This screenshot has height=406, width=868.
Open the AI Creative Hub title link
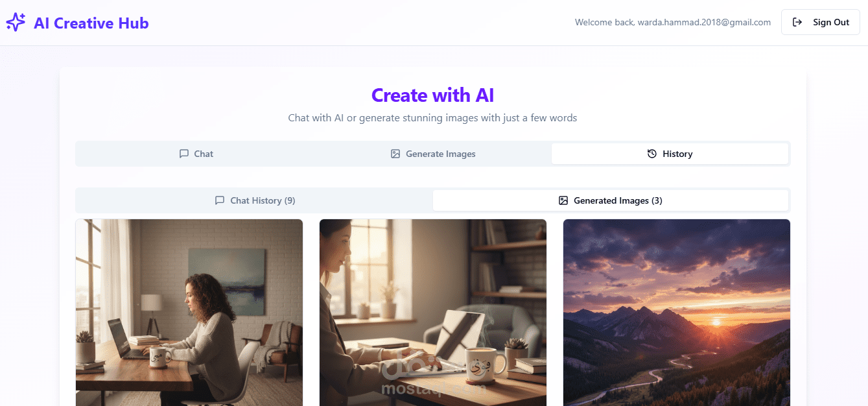91,23
